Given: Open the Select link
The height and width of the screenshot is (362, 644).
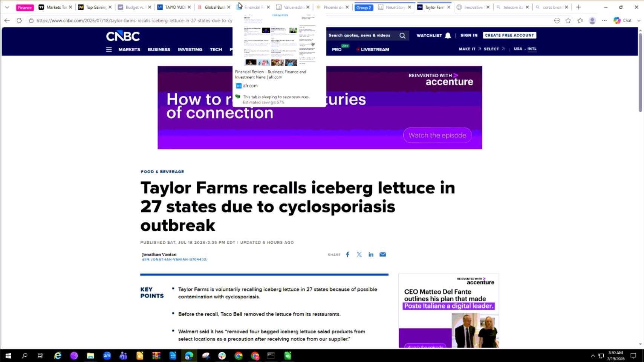Looking at the screenshot, I should tap(494, 49).
